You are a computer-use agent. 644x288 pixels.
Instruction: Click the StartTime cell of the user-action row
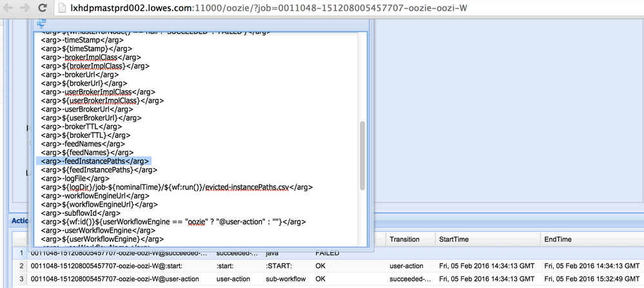click(x=487, y=279)
